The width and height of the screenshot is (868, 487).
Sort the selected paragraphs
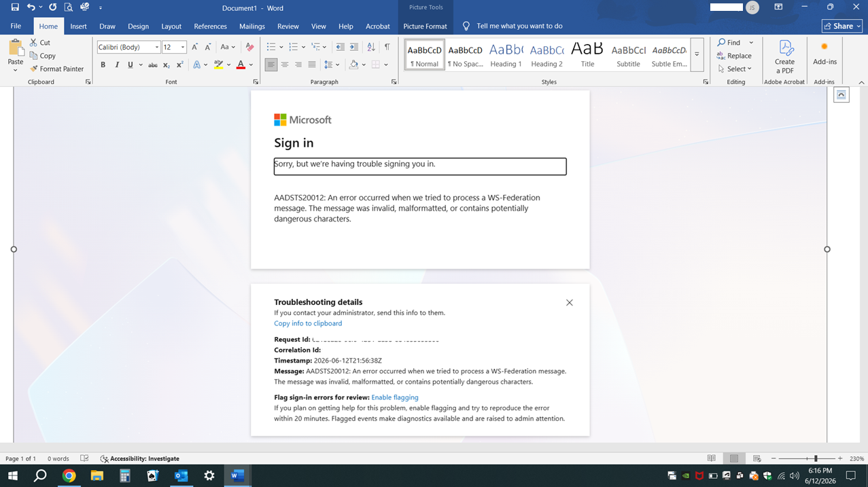coord(371,47)
